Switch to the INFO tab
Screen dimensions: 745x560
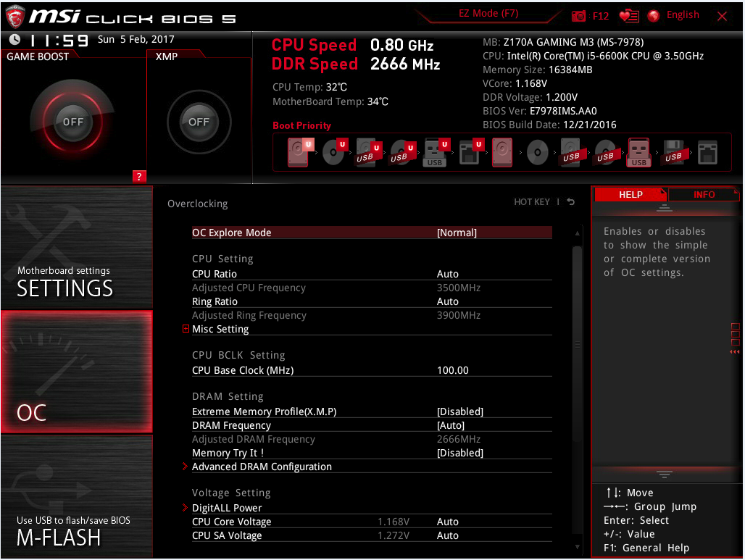click(704, 195)
